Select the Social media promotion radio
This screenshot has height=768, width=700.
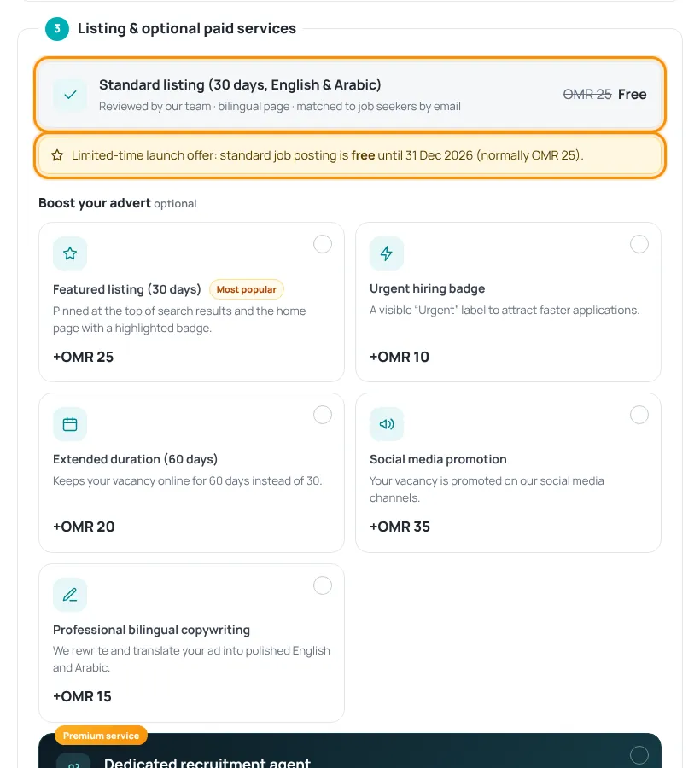(x=639, y=415)
